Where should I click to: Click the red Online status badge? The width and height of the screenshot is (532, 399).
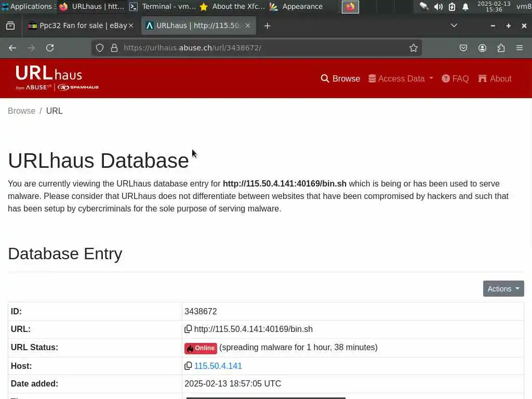pos(201,348)
